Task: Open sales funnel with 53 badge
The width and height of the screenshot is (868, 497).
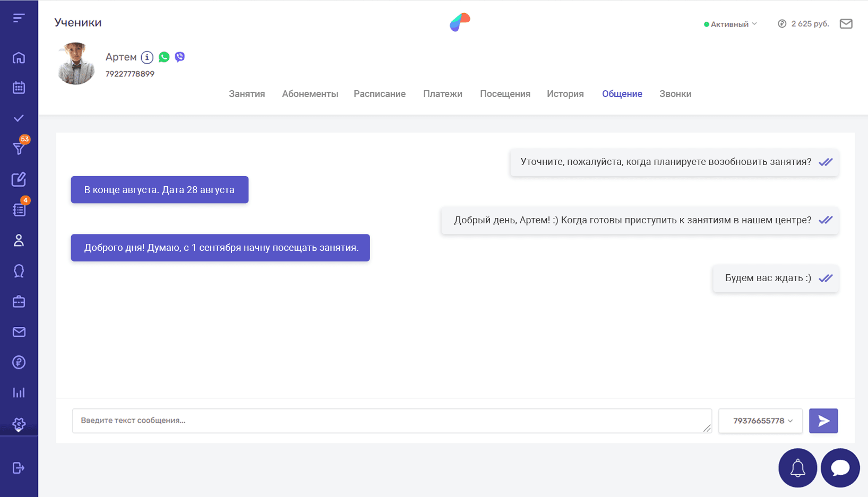Action: pos(19,149)
